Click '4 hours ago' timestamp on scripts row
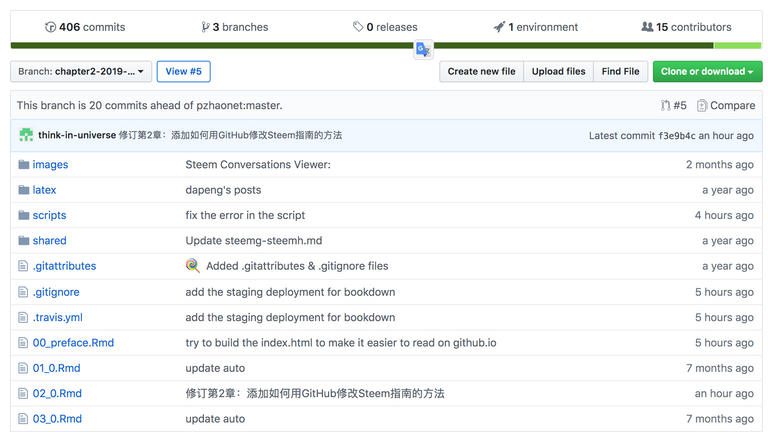Image resolution: width=768 pixels, height=432 pixels. click(x=724, y=216)
